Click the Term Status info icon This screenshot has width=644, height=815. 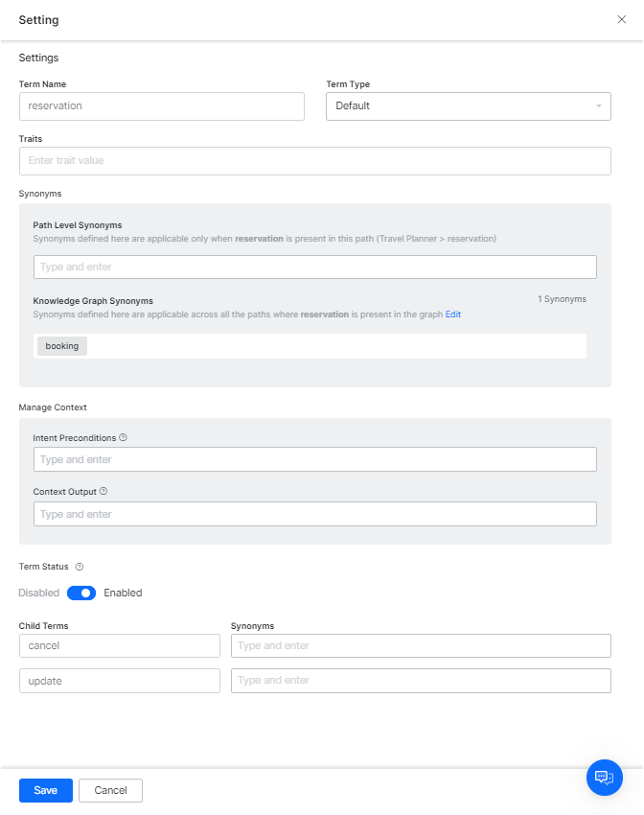pyautogui.click(x=80, y=567)
